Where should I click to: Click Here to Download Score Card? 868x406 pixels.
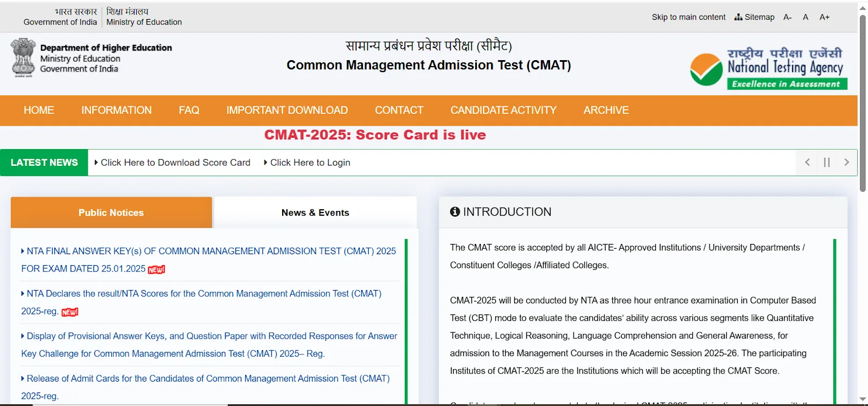click(x=172, y=163)
